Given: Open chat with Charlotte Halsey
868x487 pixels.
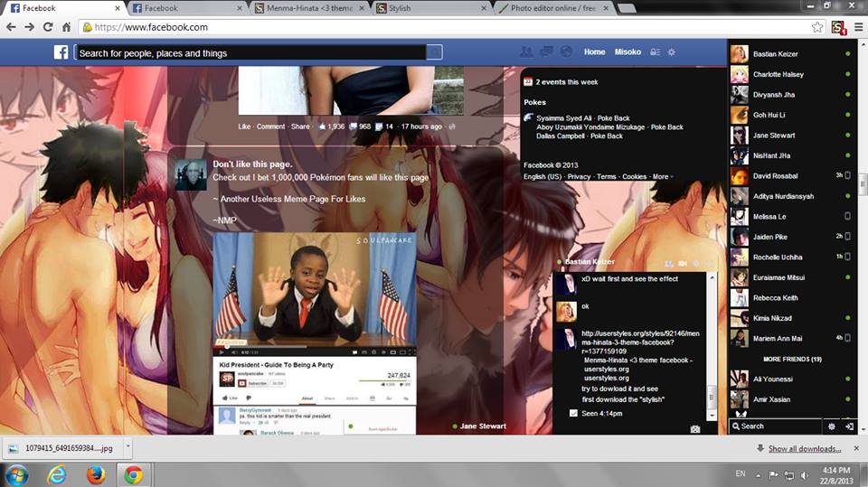Looking at the screenshot, I should click(x=793, y=74).
